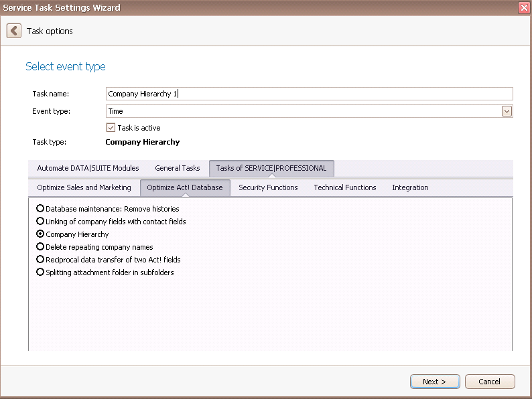The width and height of the screenshot is (532, 399).
Task: Open Security Functions sub-tab
Action: coord(268,187)
